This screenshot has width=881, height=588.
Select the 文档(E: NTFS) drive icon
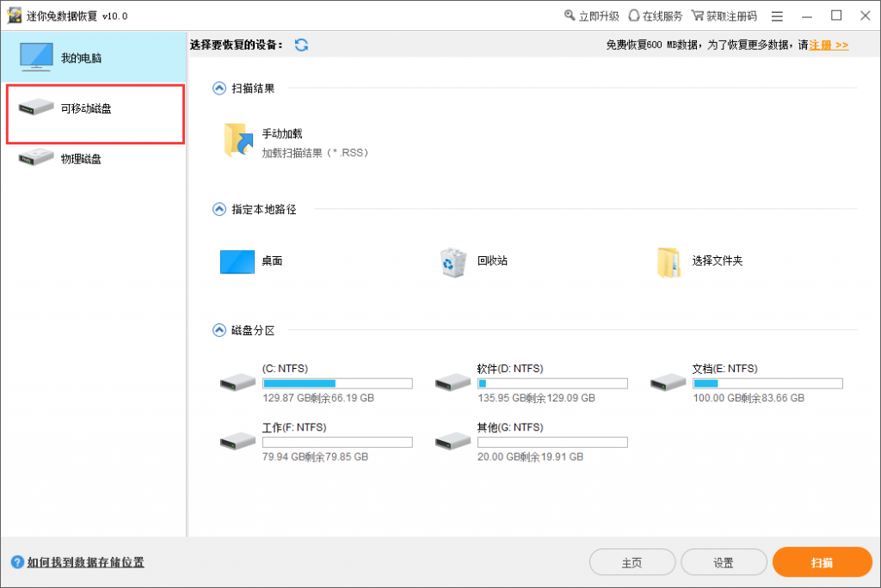[x=668, y=383]
